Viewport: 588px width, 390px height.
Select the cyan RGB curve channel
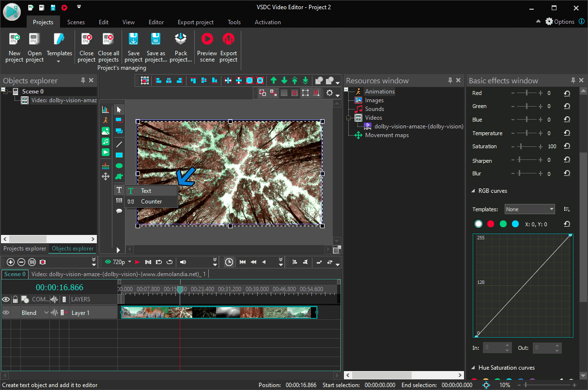pos(515,224)
